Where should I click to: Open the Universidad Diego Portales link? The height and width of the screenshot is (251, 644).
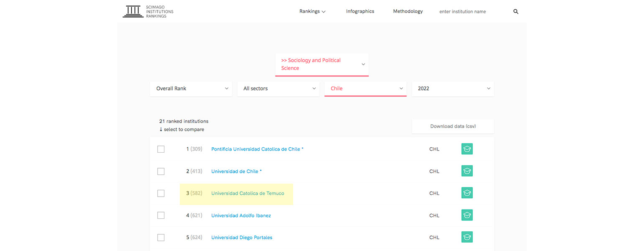click(x=242, y=238)
